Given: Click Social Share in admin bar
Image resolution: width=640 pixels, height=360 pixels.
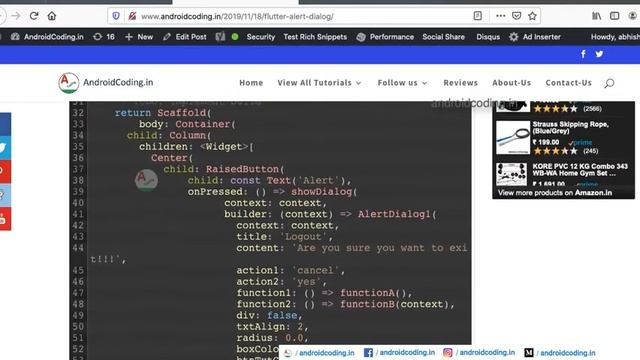Looking at the screenshot, I should 444,37.
